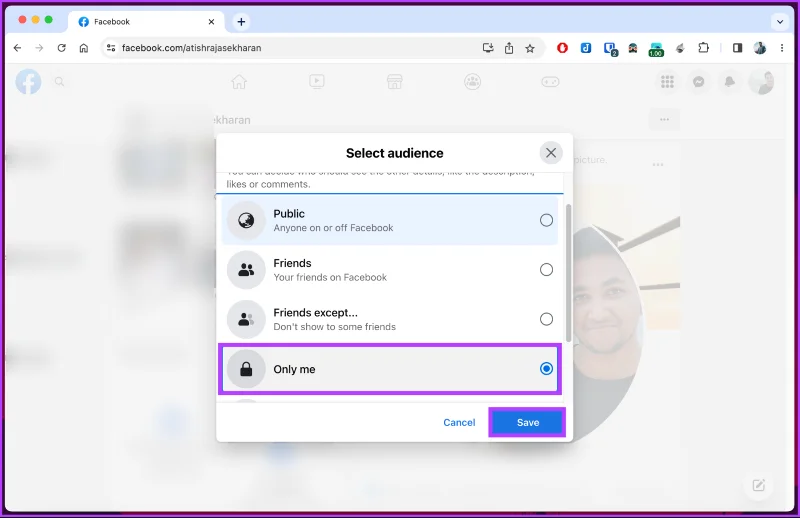
Task: Open the Facebook Gaming tab
Action: [550, 82]
